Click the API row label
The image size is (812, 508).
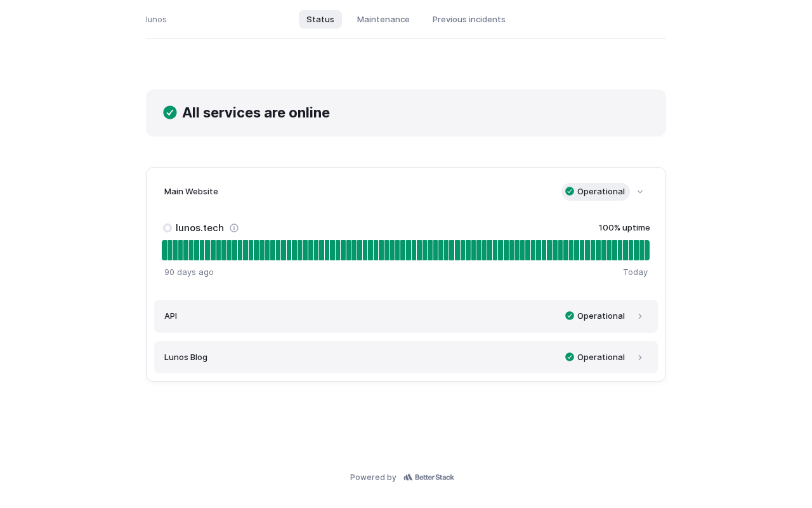(171, 316)
